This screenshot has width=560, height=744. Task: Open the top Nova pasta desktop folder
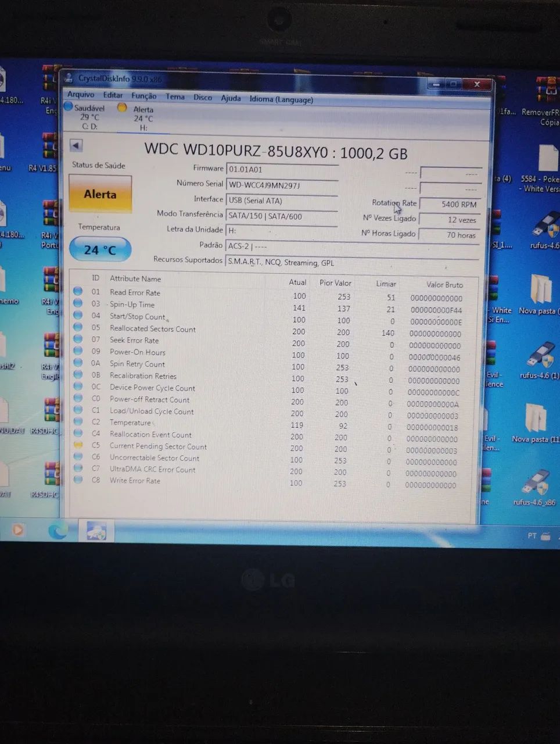[540, 294]
